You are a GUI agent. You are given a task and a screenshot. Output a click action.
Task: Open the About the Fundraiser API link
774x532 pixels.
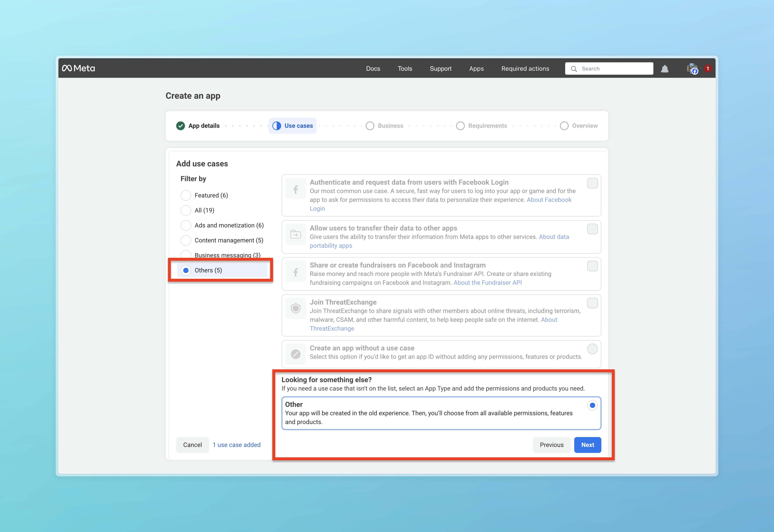(487, 283)
